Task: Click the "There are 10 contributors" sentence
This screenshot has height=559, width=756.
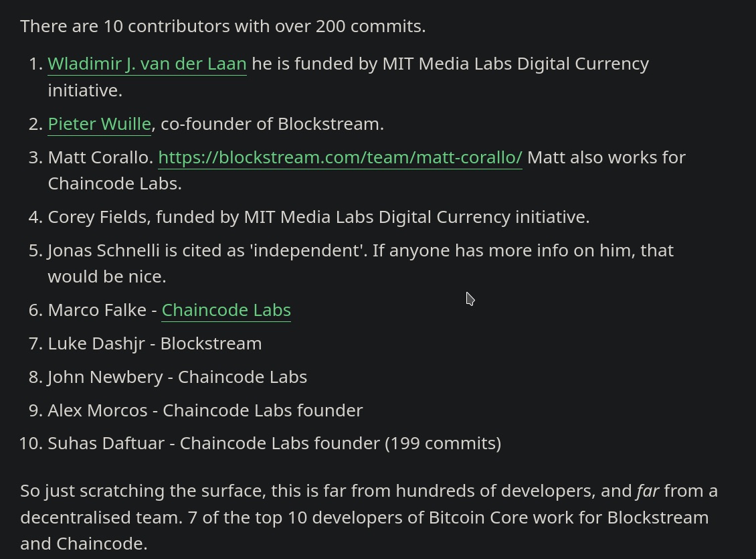Action: coord(223,26)
